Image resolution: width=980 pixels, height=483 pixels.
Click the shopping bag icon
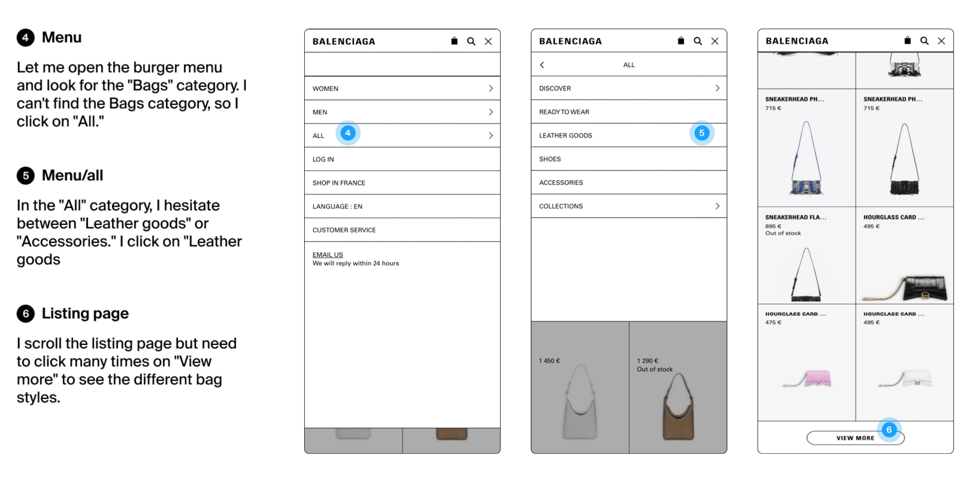[x=454, y=43]
